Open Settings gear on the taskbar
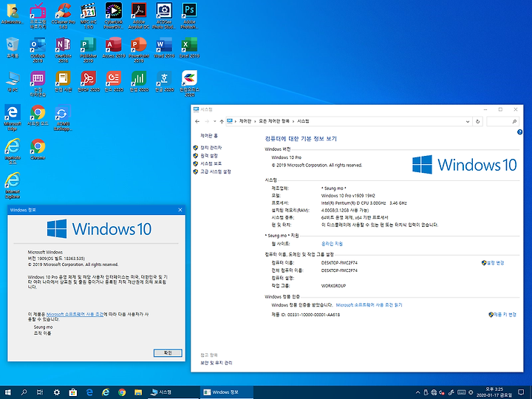 tap(56, 392)
